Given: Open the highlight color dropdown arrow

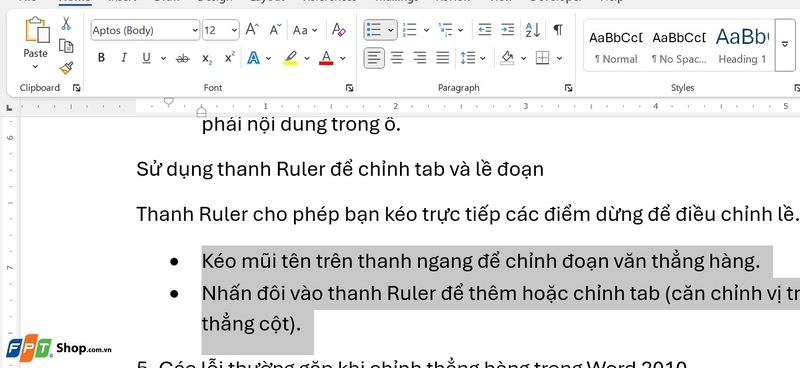Looking at the screenshot, I should [x=307, y=58].
